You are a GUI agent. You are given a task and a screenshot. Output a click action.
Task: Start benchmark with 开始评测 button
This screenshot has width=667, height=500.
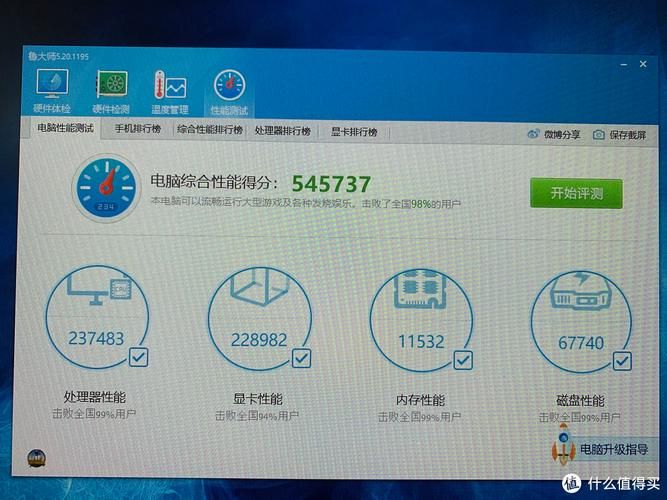[x=576, y=194]
